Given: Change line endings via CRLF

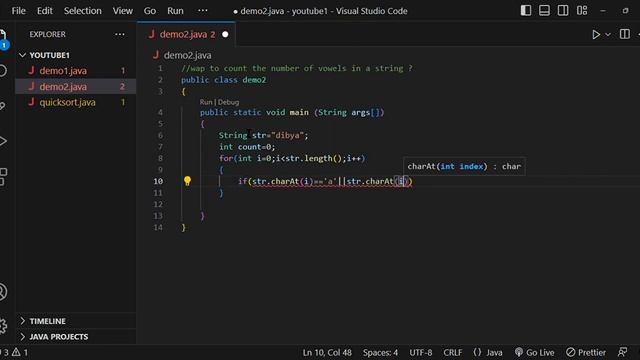Looking at the screenshot, I should point(453,352).
